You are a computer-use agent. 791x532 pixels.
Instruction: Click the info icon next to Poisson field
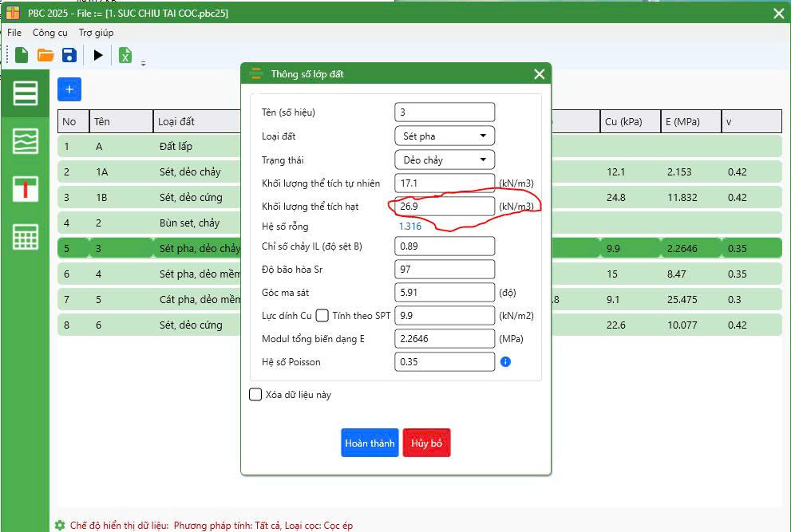[x=505, y=362]
